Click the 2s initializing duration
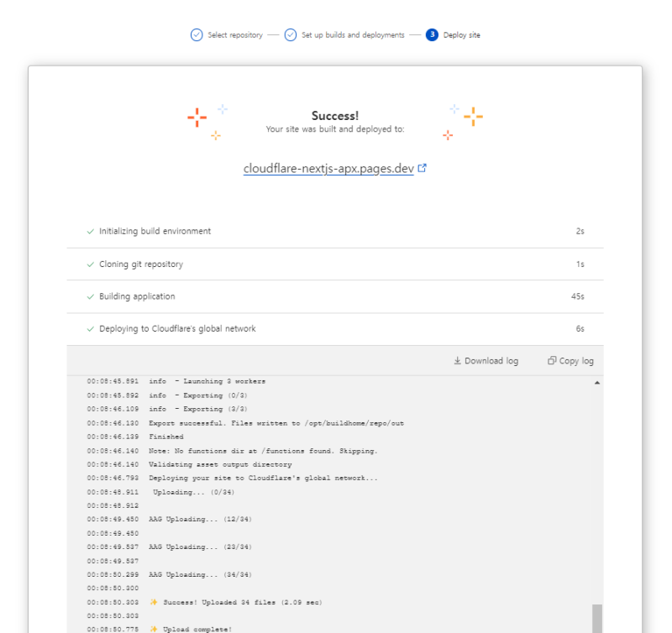This screenshot has width=672, height=633. coord(580,231)
